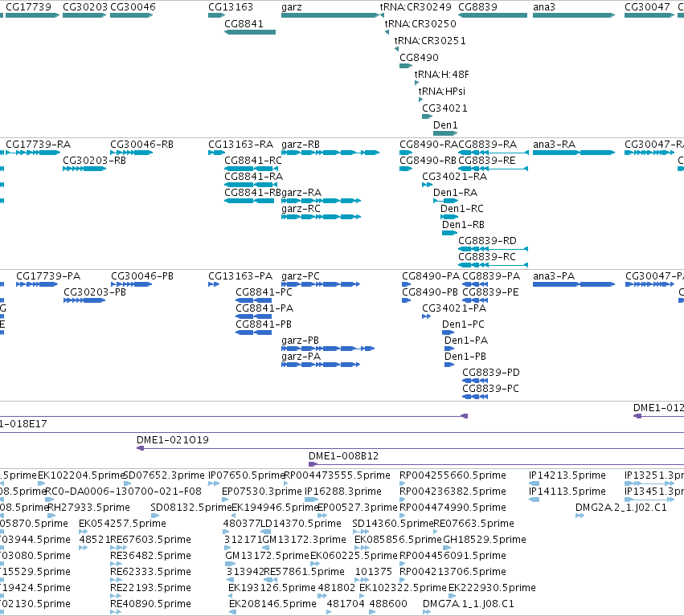Image resolution: width=684 pixels, height=616 pixels.
Task: Click the CG13163-RA transcript label
Action: pos(241,145)
